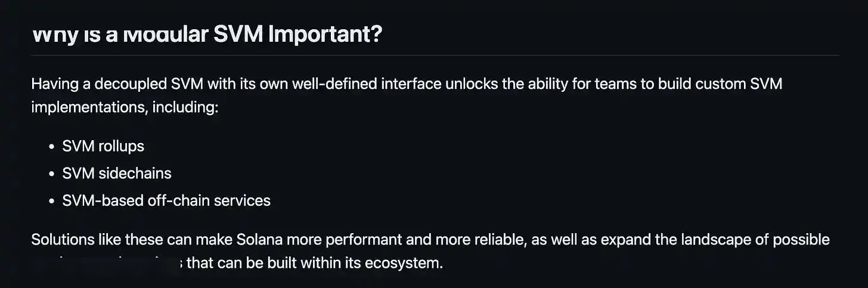Select the SVM rollups list item
The height and width of the screenshot is (288, 868).
coord(103,146)
